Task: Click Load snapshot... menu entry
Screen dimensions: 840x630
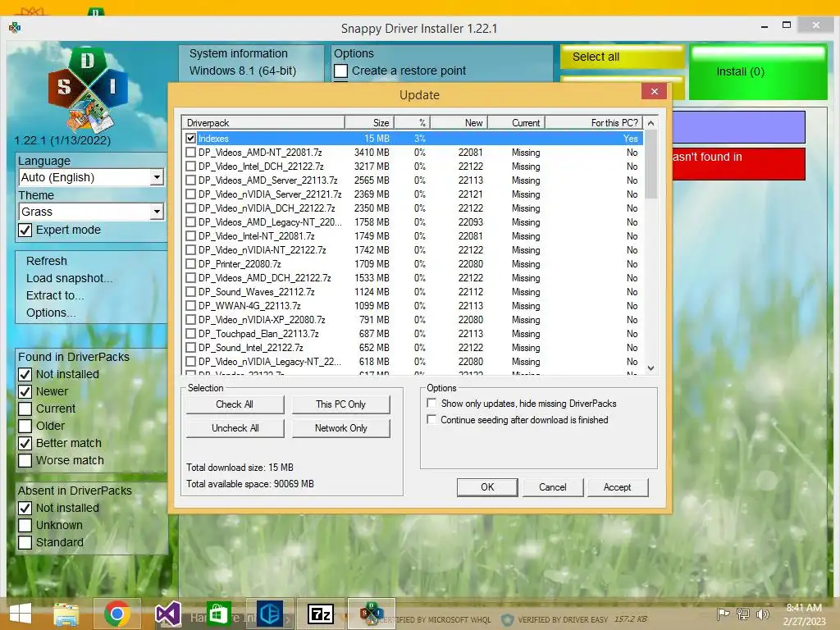Action: point(69,278)
